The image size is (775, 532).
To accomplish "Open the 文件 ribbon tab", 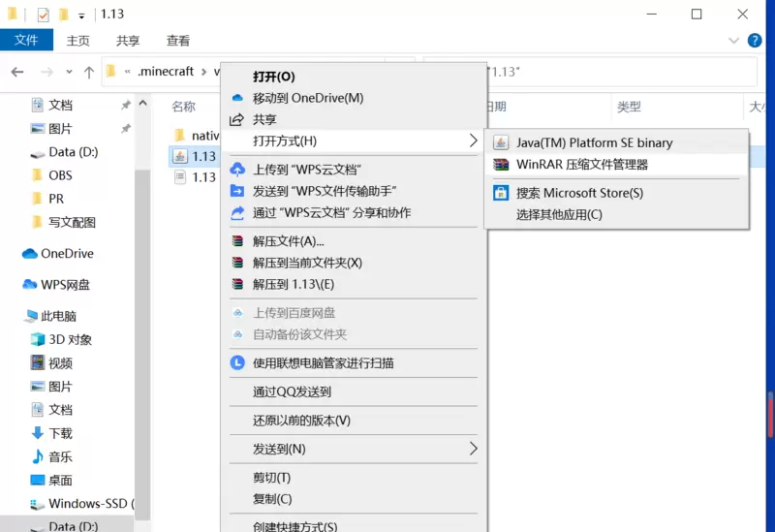I will [26, 40].
